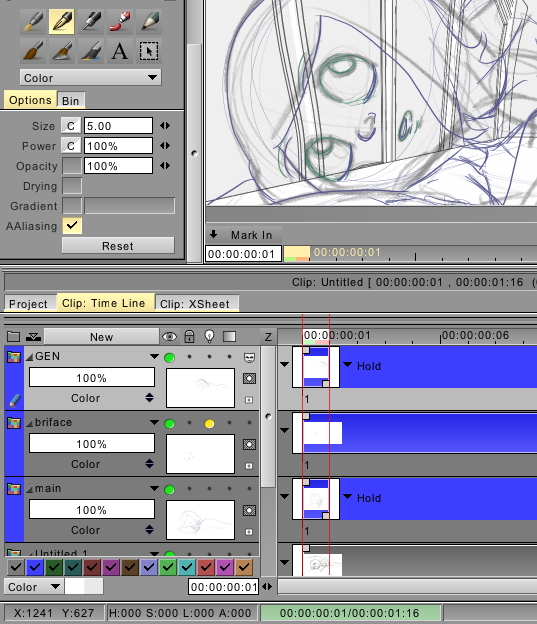Image resolution: width=537 pixels, height=624 pixels.
Task: Select the highlighted pen brush tool
Action: [62, 21]
